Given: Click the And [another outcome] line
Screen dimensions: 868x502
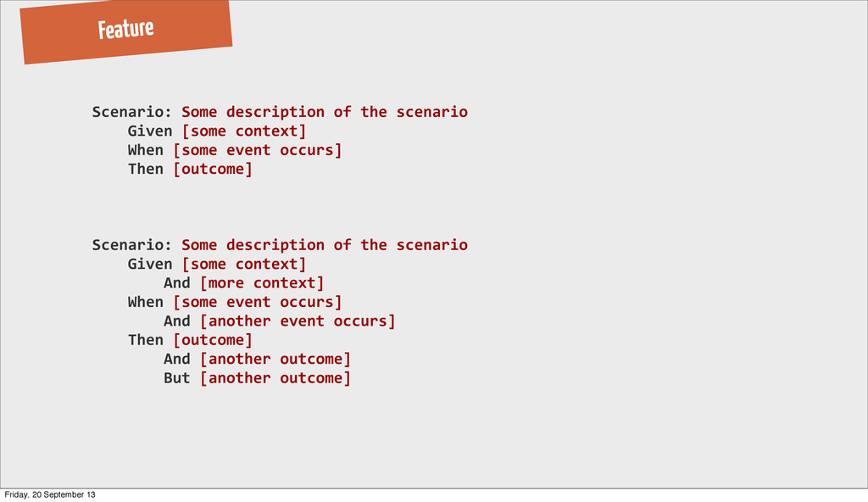Looking at the screenshot, I should click(x=258, y=359).
